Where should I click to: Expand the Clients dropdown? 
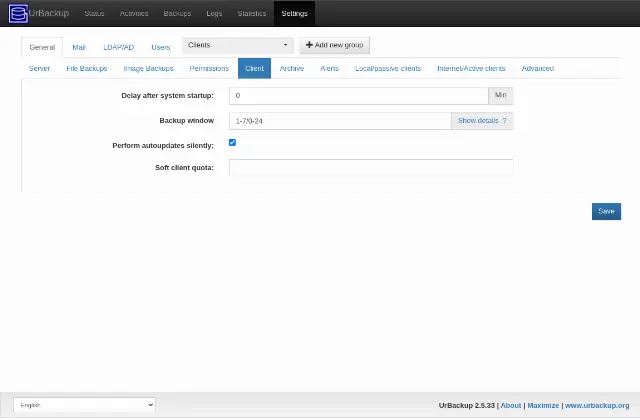[x=238, y=45]
